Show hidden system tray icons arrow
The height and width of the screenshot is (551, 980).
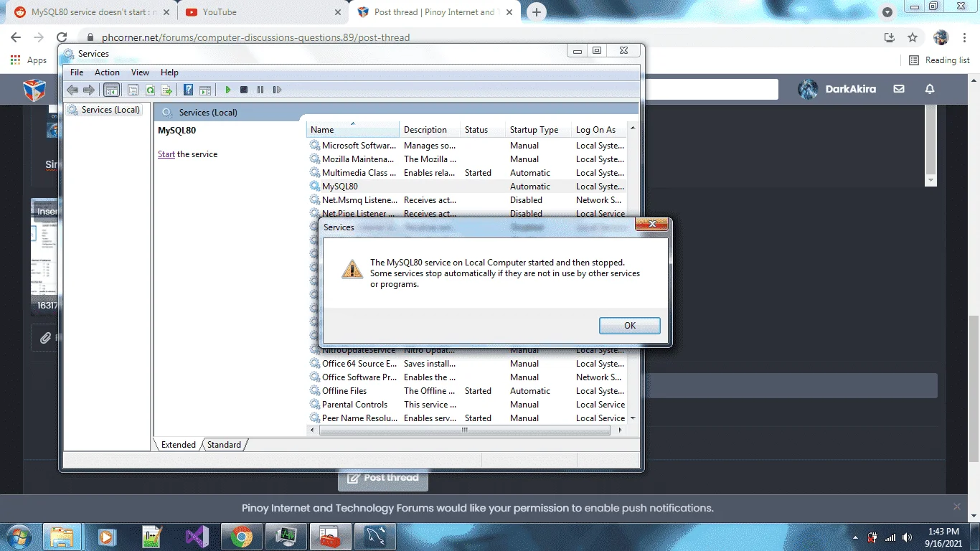tap(855, 537)
